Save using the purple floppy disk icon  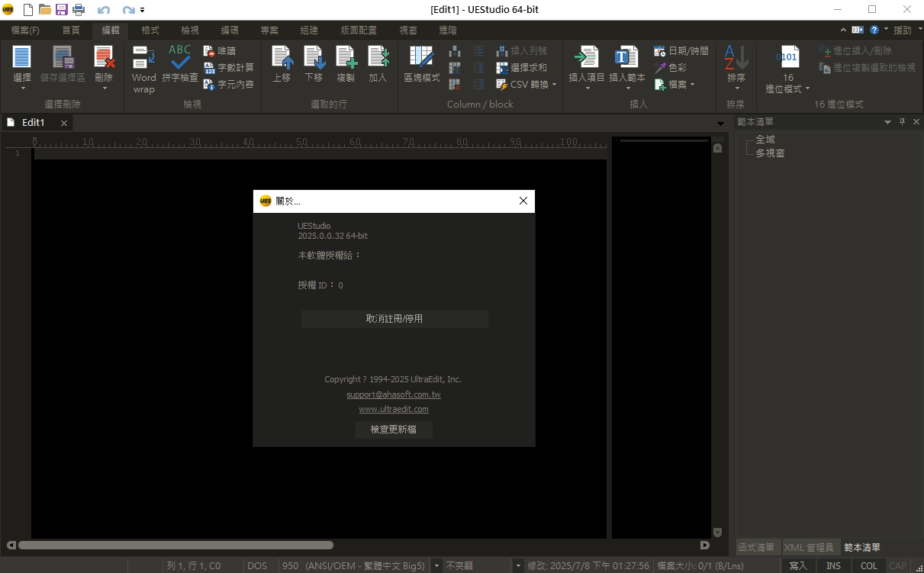click(62, 10)
